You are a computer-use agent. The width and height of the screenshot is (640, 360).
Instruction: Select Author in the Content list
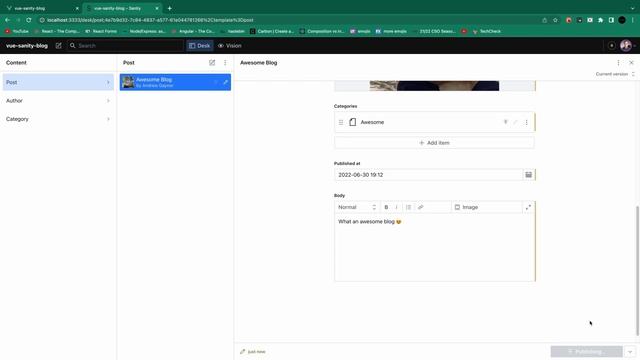click(58, 101)
